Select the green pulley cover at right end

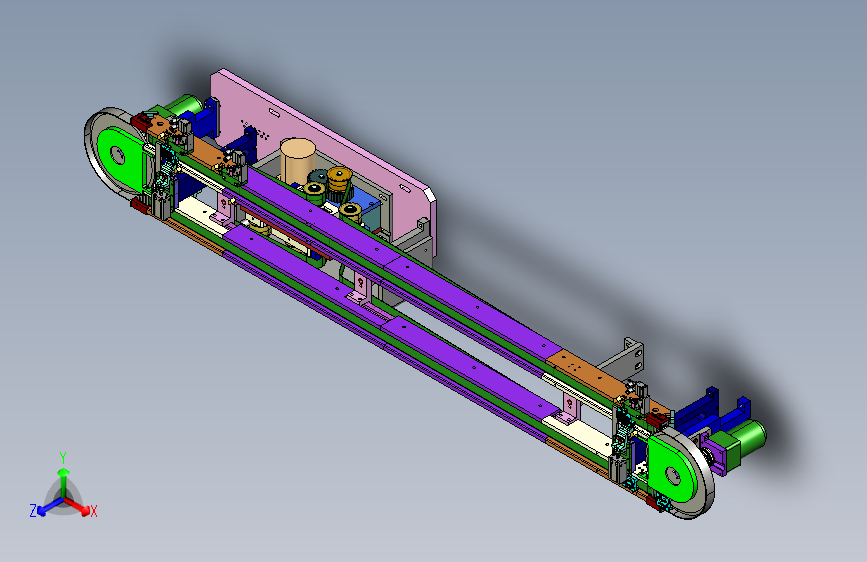[x=672, y=469]
